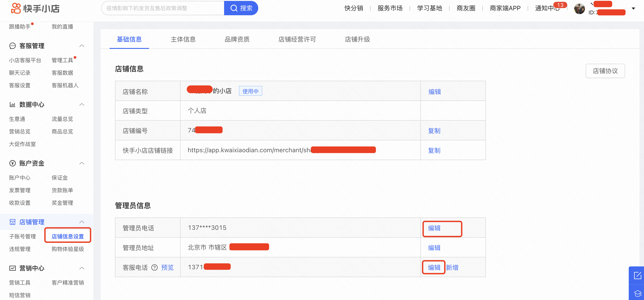Image resolution: width=644 pixels, height=300 pixels.
Task: Open 学习基地 in top navigation
Action: point(430,8)
